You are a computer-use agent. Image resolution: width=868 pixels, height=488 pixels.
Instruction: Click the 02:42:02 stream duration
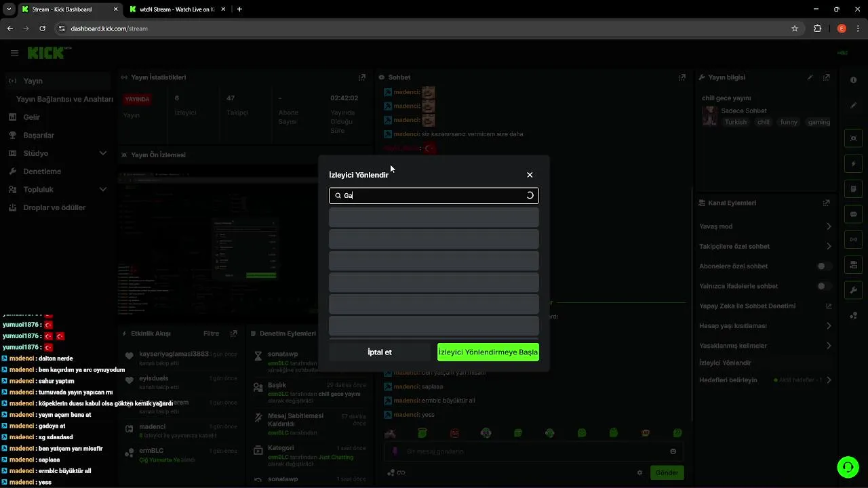[344, 98]
